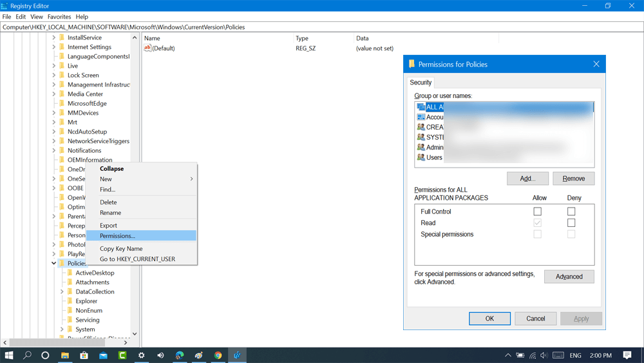
Task: Click battery tray icon
Action: (x=520, y=355)
